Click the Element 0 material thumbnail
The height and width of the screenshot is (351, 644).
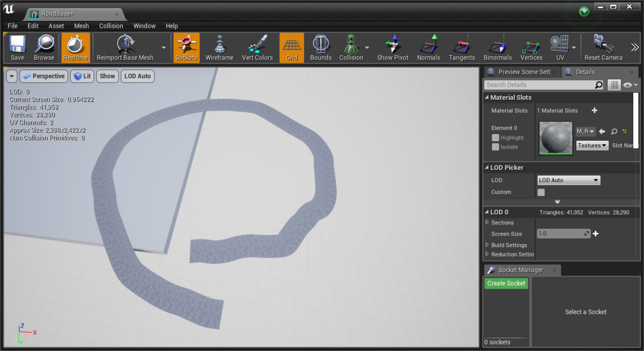(x=556, y=138)
